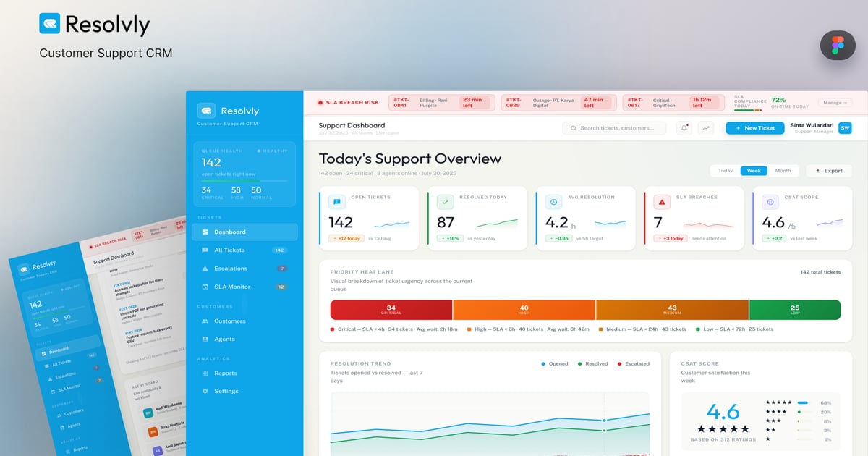The image size is (868, 456).
Task: Click the Medium segment showing 43
Action: point(673,310)
